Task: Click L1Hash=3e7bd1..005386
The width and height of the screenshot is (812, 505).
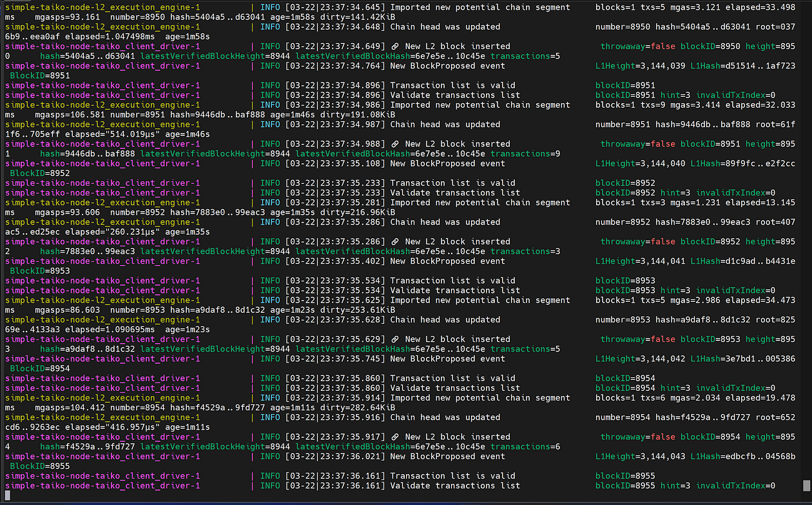Action: pyautogui.click(x=743, y=359)
